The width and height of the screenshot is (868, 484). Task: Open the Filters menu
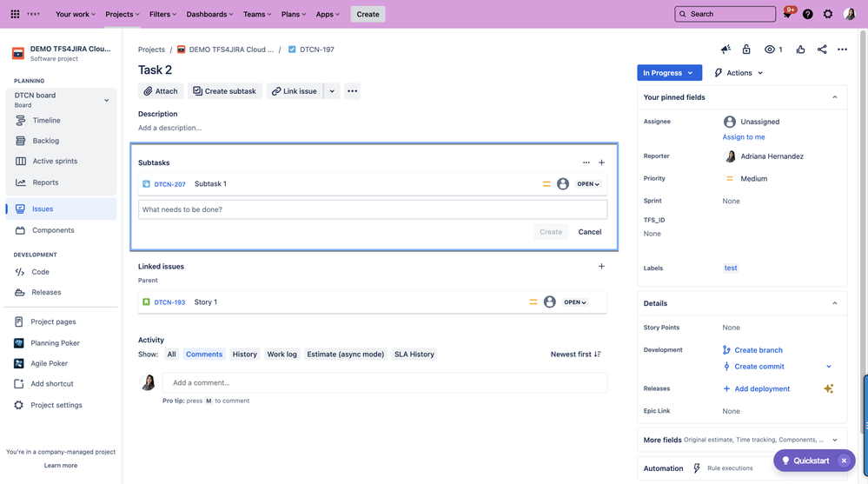(x=162, y=14)
